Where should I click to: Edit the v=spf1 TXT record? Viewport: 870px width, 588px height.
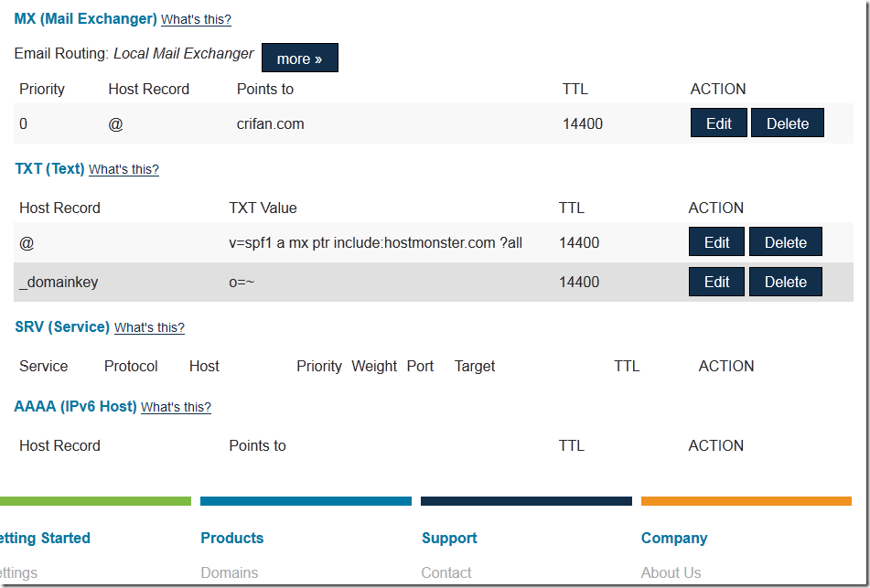point(716,242)
